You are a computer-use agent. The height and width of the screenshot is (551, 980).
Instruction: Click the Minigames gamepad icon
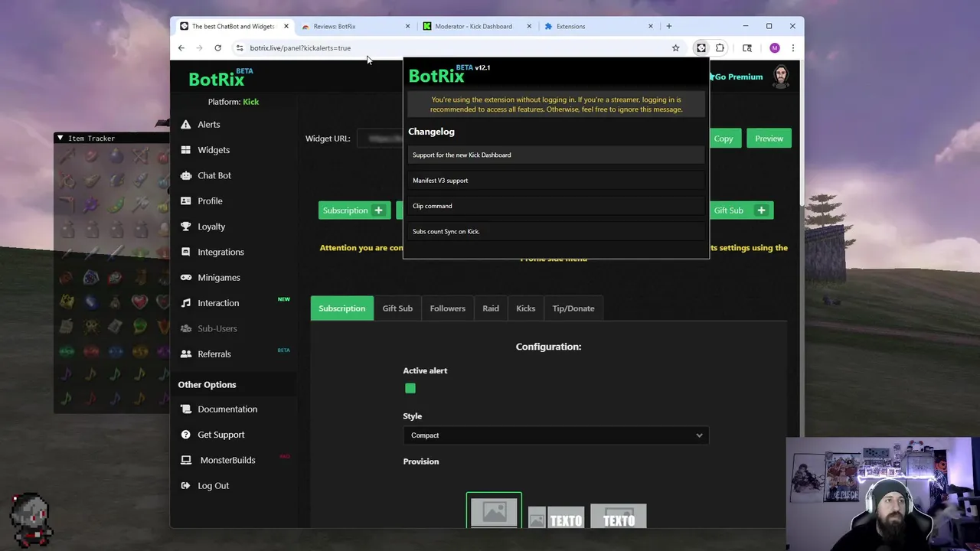point(185,277)
